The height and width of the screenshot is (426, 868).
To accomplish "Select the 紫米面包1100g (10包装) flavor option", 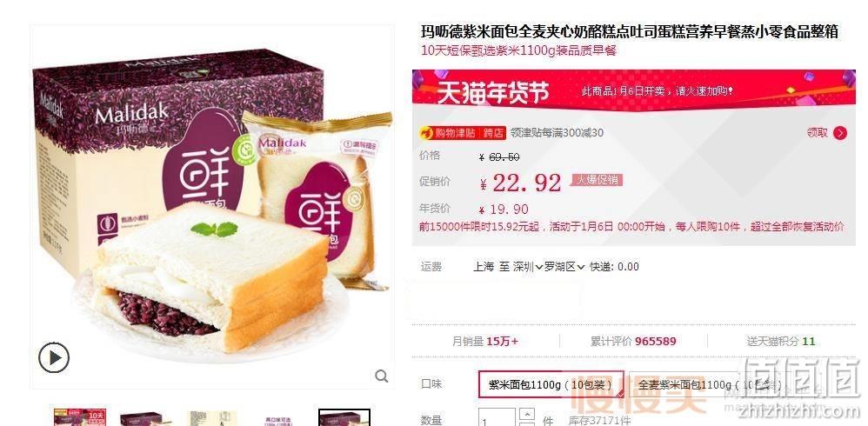I will [551, 384].
